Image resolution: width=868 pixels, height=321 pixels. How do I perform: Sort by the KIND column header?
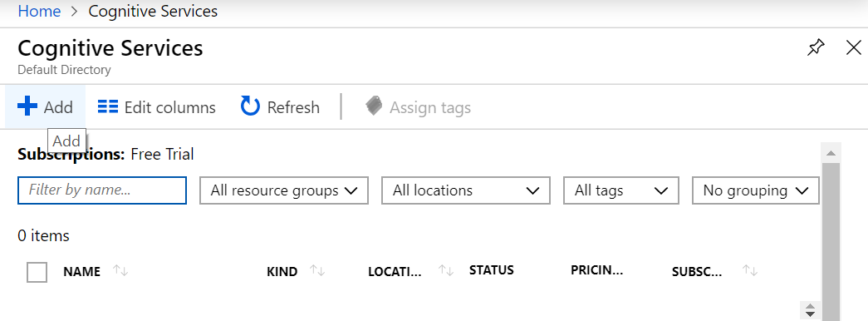[x=282, y=272]
